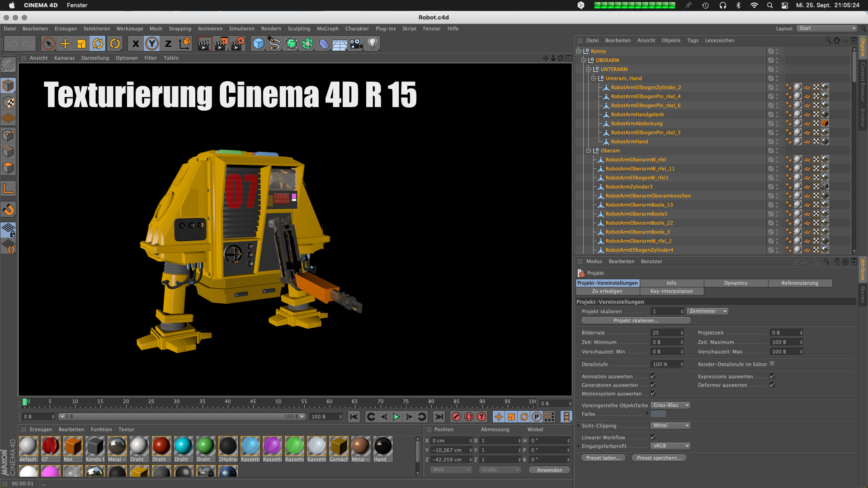Open Eingangsfarbprofil sRGB dropdown
Image resolution: width=868 pixels, height=488 pixels.
670,446
